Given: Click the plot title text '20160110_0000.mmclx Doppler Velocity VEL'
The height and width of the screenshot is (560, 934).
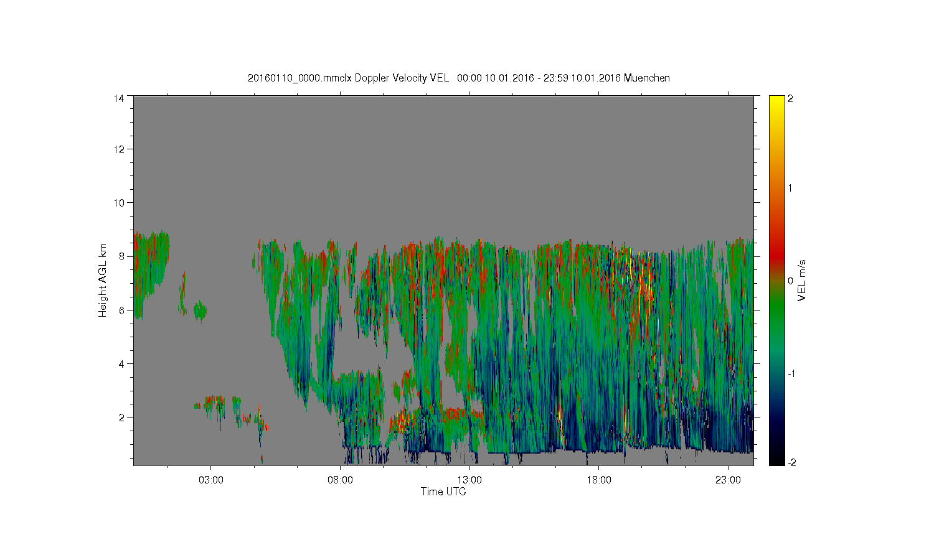Looking at the screenshot, I should [348, 78].
